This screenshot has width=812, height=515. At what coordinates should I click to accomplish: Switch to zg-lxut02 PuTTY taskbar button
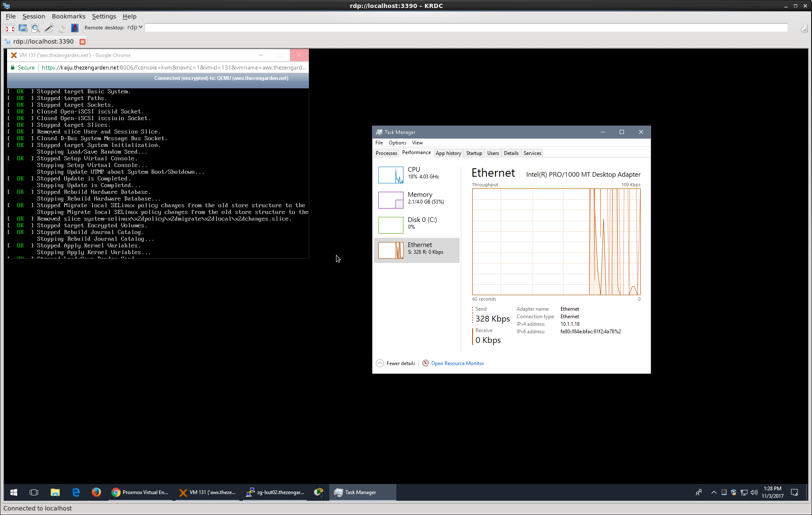coord(275,492)
